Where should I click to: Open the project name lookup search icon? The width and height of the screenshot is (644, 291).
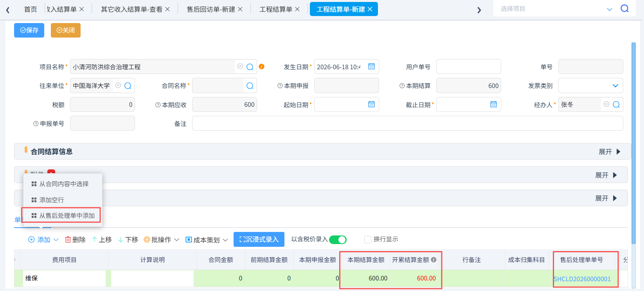click(250, 67)
